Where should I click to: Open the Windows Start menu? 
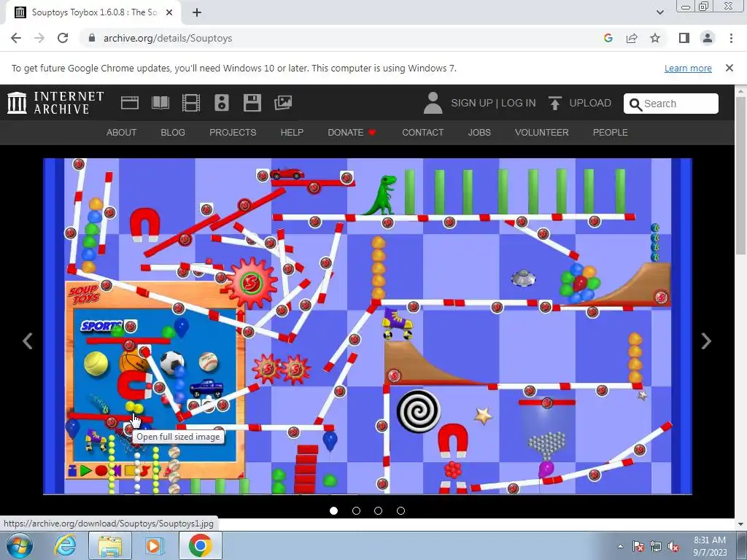point(20,545)
